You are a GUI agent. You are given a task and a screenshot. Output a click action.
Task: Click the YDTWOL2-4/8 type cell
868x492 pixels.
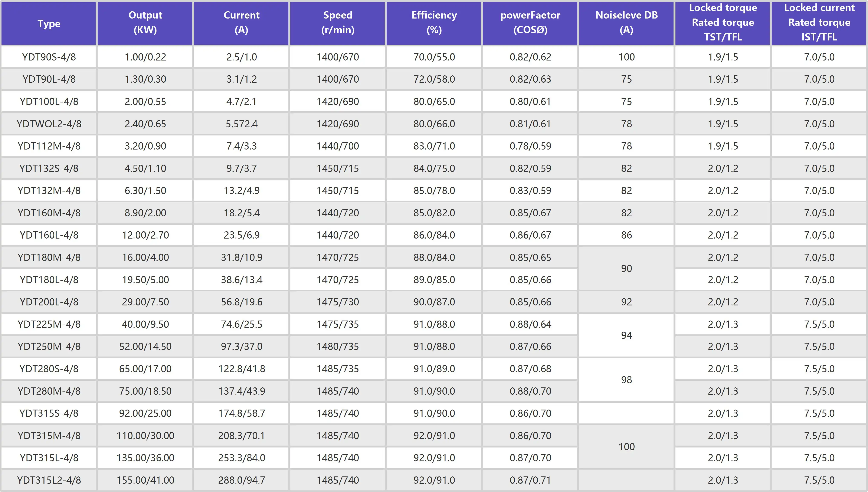point(49,124)
